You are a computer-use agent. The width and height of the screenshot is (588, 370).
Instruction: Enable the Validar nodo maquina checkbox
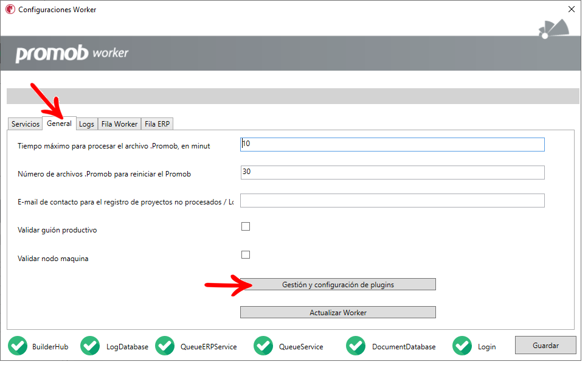246,255
